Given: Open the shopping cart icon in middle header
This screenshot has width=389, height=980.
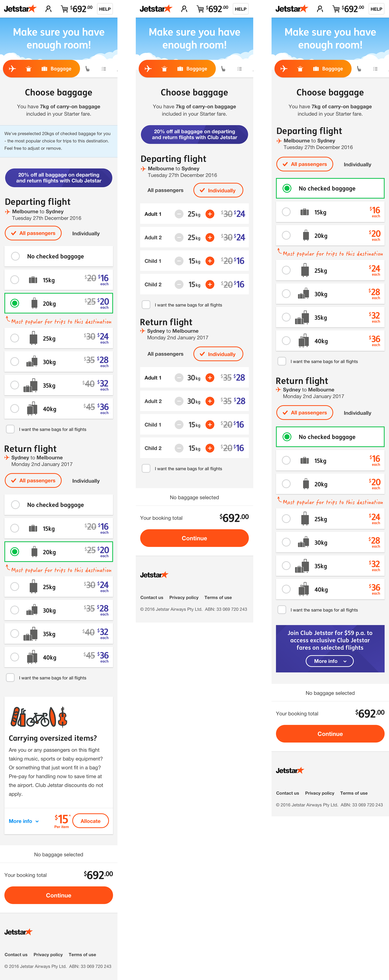Looking at the screenshot, I should tap(200, 9).
